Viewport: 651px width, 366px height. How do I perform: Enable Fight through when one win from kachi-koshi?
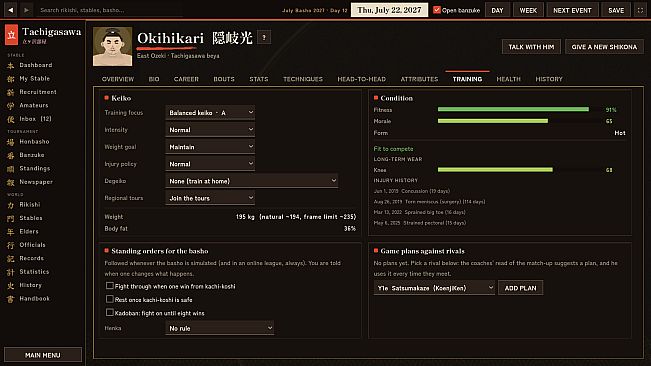(110, 286)
